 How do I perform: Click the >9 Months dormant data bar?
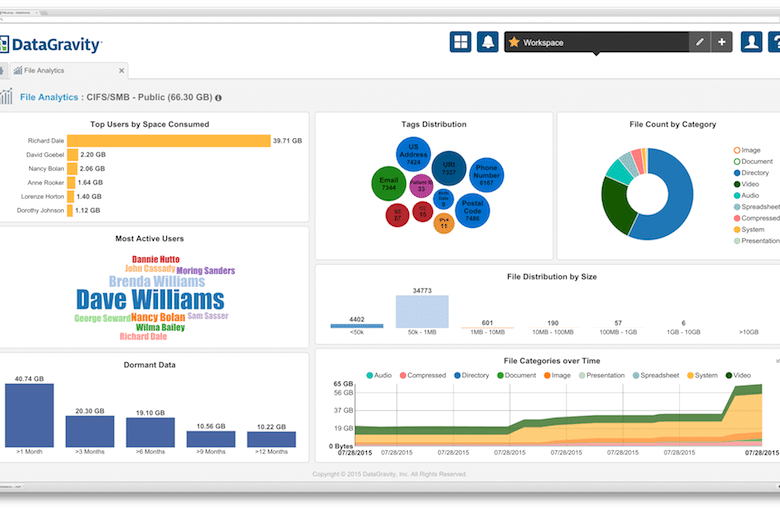[211, 439]
